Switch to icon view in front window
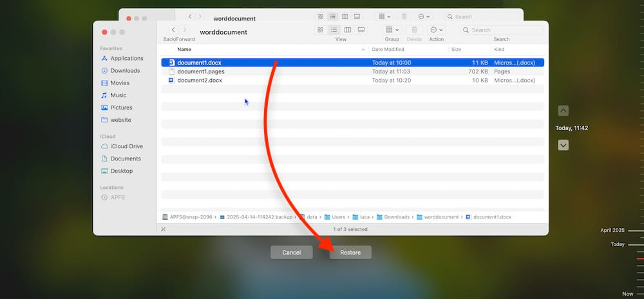Image resolution: width=644 pixels, height=299 pixels. point(320,30)
